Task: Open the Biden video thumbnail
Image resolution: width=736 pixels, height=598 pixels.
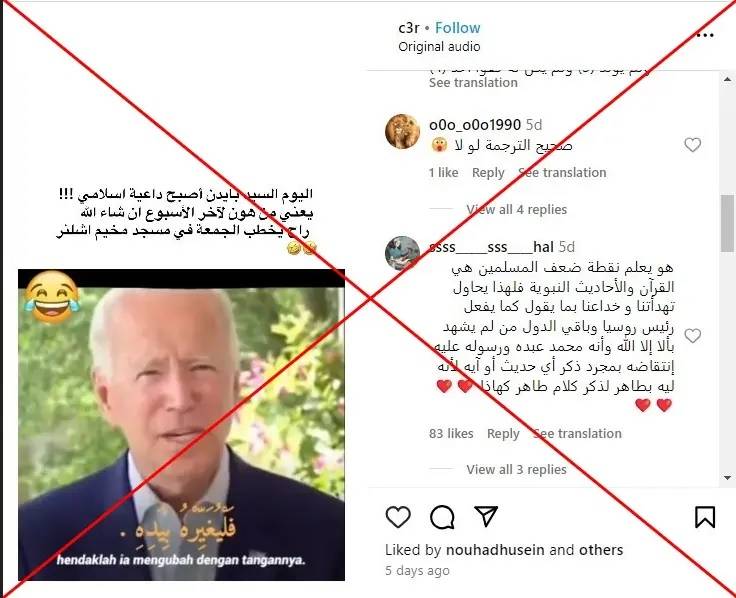Action: point(181,425)
